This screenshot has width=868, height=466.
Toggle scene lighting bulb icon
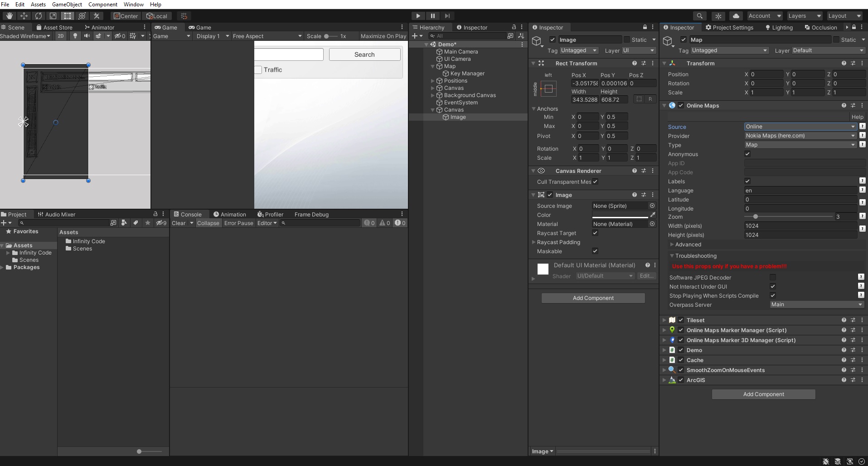[x=75, y=36]
